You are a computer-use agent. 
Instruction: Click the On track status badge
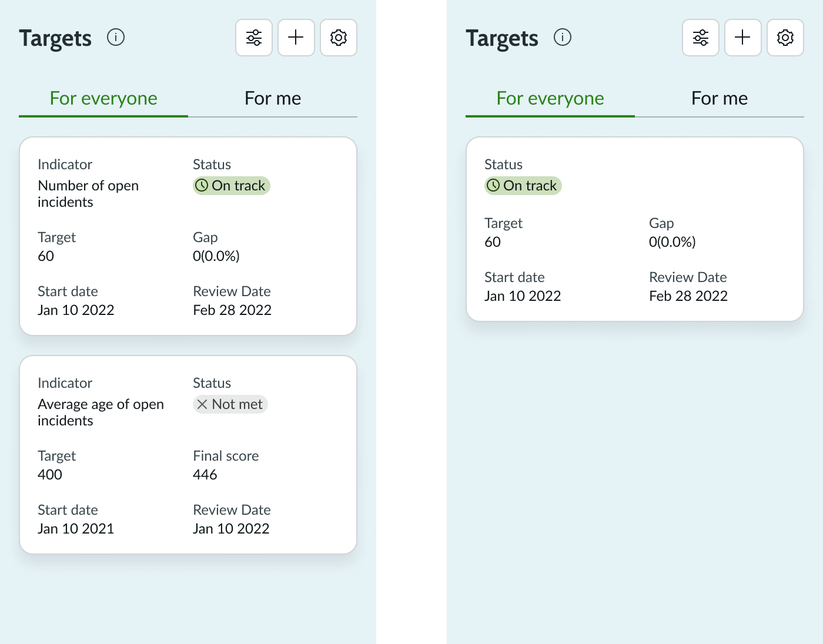231,185
